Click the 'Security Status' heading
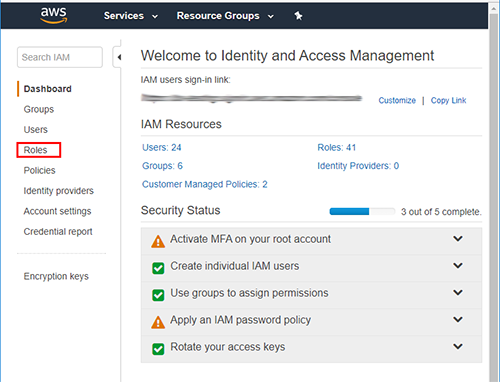 tap(180, 210)
